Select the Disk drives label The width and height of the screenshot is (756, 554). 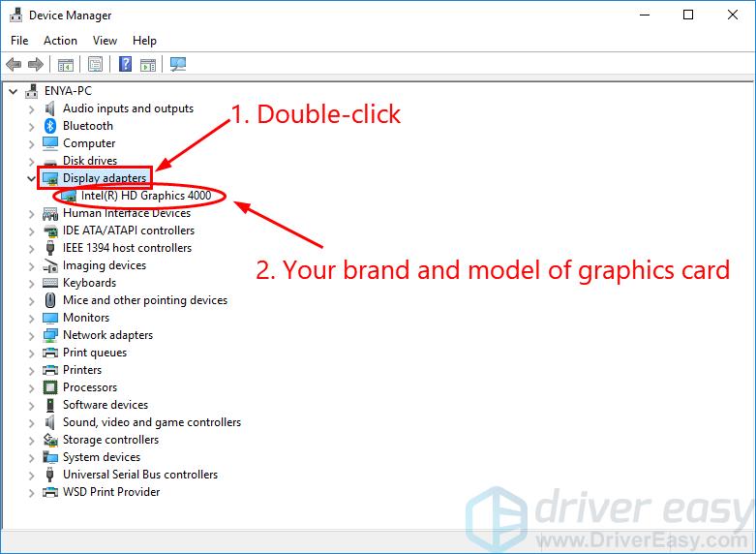pos(90,161)
